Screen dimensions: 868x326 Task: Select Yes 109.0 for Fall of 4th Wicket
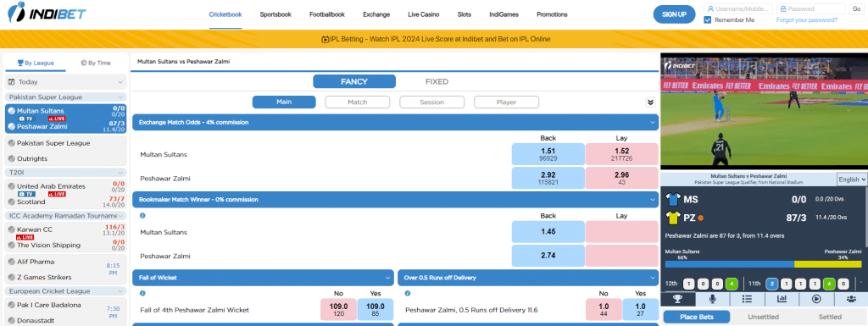pos(376,309)
